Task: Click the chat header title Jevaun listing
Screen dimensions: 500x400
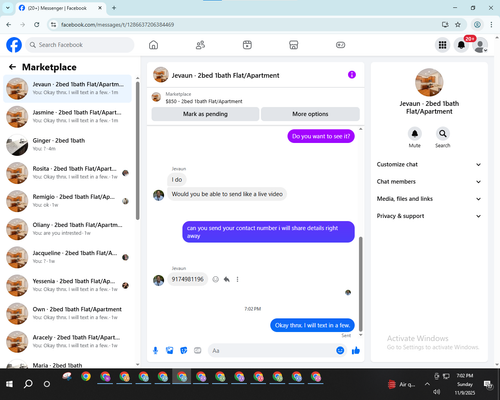Action: (x=225, y=75)
